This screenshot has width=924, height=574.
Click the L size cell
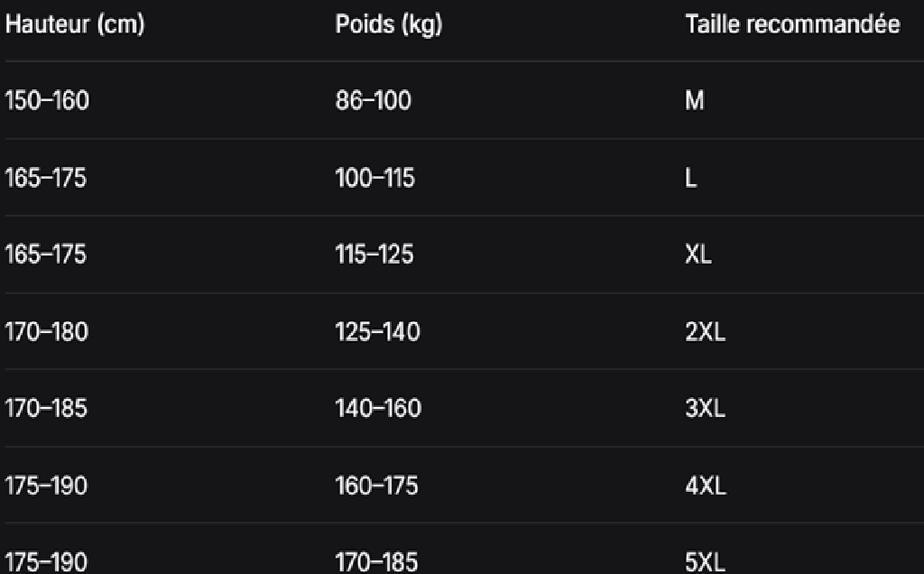[691, 178]
